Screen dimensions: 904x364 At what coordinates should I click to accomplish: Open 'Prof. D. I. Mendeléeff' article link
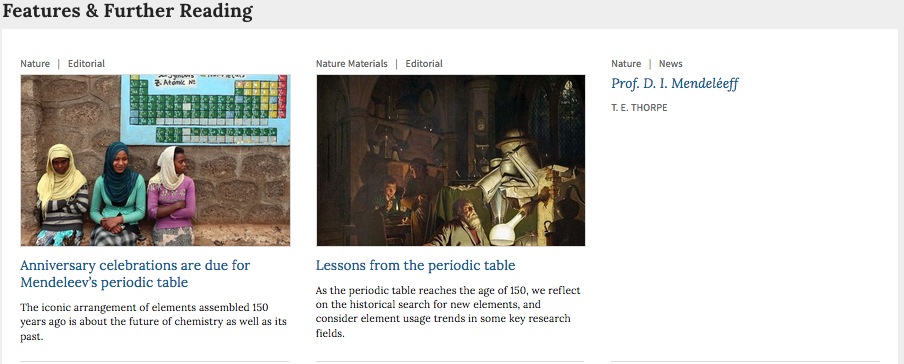coord(675,84)
